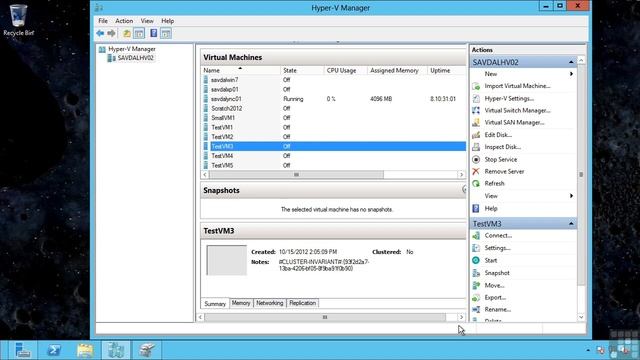Launch PowerShell from the taskbar

(54, 350)
